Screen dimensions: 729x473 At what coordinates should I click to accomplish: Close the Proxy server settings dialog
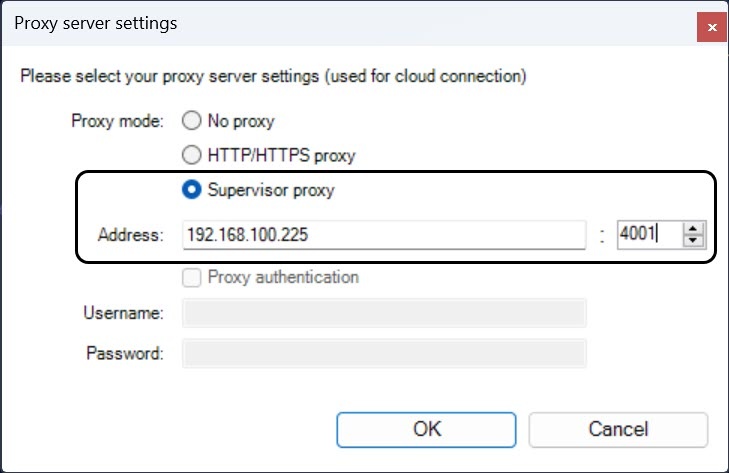click(711, 26)
